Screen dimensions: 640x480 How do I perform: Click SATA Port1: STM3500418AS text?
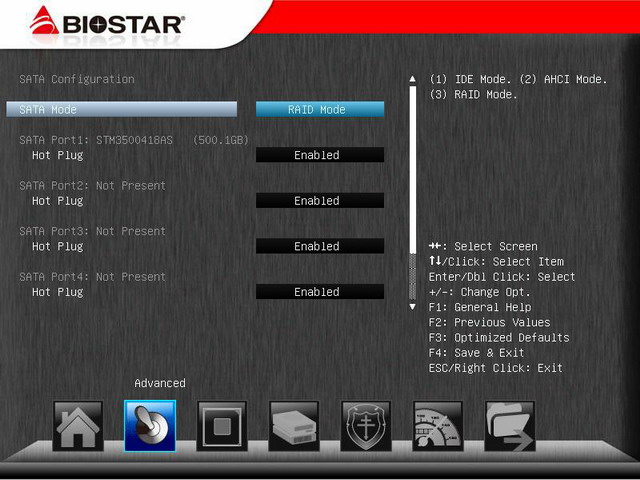(96, 140)
